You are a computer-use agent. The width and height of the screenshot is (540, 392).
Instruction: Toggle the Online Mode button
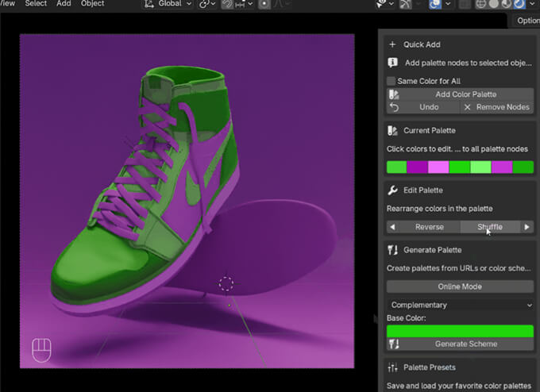click(x=460, y=286)
